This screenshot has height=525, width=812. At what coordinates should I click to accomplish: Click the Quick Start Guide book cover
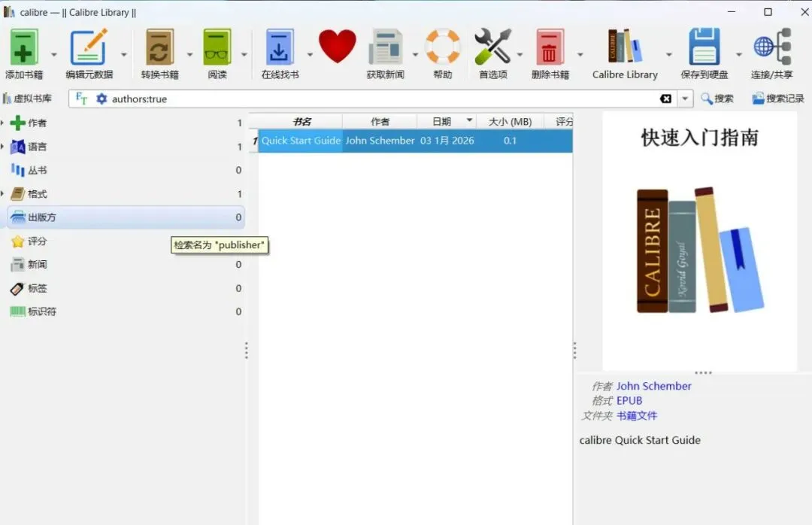coord(700,241)
